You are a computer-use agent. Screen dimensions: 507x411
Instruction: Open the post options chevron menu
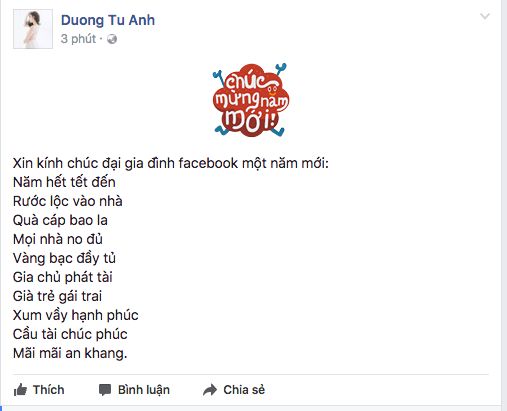click(x=485, y=16)
